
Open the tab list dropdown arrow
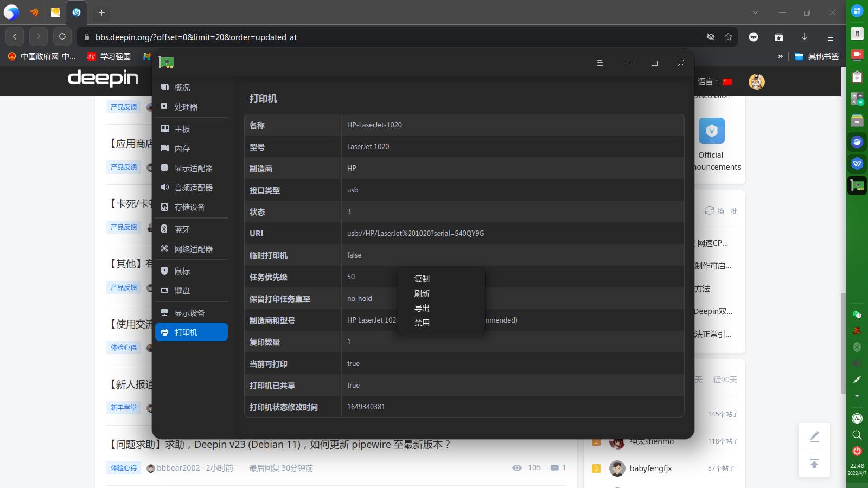[755, 12]
